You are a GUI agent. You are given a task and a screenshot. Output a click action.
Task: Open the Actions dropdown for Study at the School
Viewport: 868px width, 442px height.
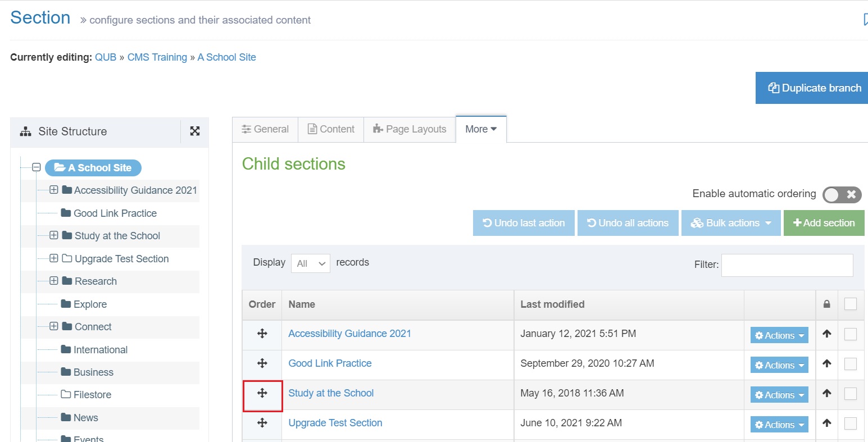coord(779,394)
